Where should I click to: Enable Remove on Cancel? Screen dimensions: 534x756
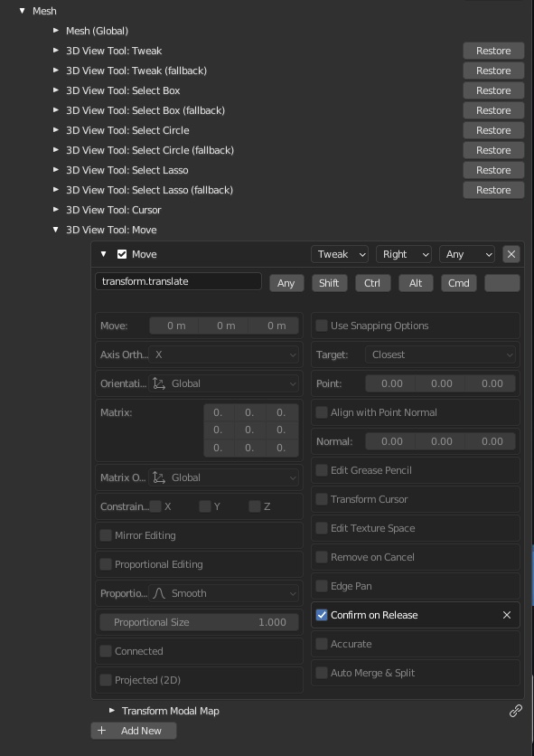322,557
